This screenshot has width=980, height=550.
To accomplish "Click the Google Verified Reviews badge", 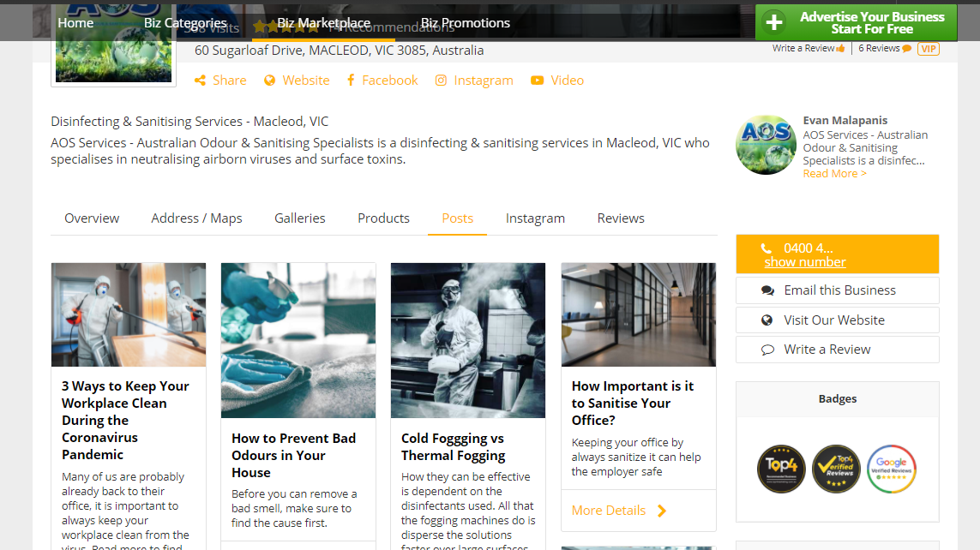I will point(891,469).
